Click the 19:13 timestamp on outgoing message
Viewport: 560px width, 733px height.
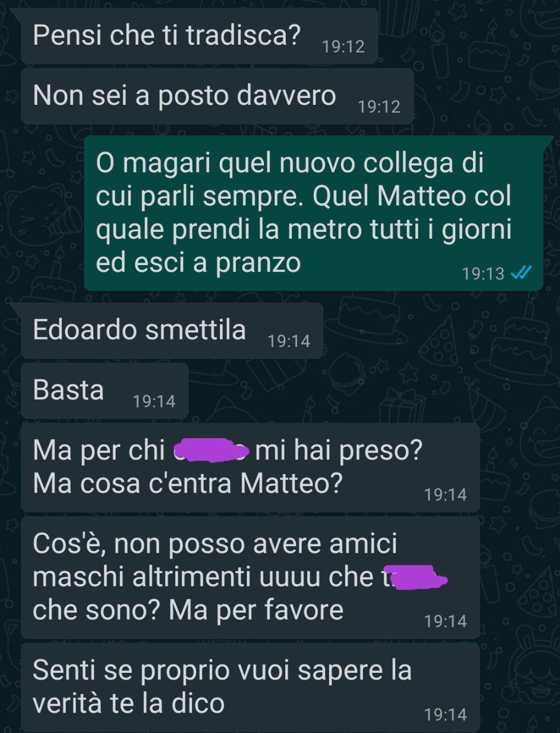click(x=483, y=274)
